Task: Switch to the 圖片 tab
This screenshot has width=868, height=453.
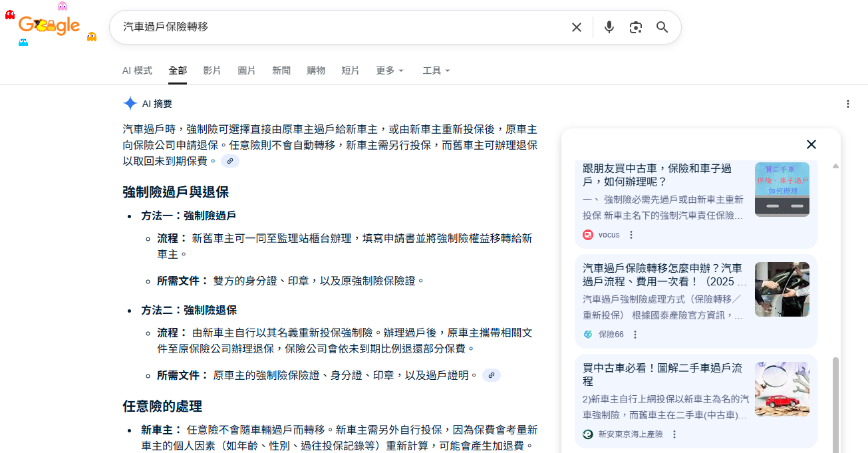Action: coord(247,71)
